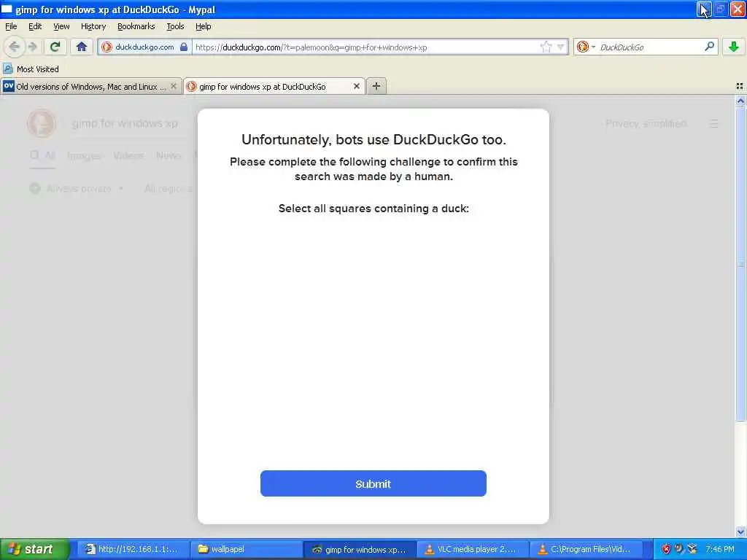Open the address bar history dropdown arrow
Image resolution: width=747 pixels, height=560 pixels.
coord(561,47)
